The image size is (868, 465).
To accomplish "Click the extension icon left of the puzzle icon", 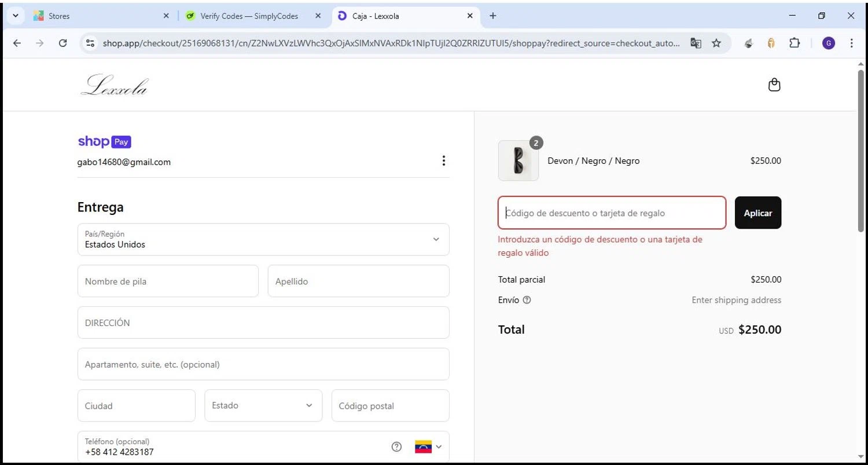I will click(771, 43).
